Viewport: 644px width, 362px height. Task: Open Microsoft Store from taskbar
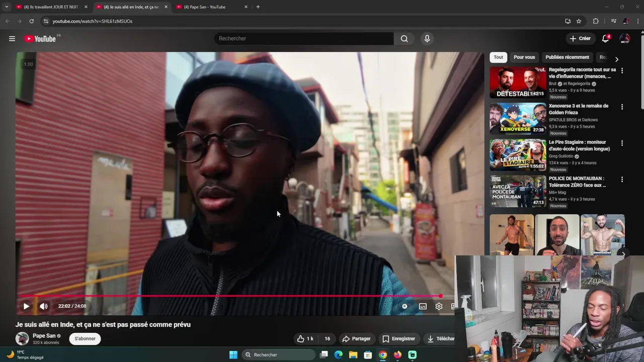368,355
